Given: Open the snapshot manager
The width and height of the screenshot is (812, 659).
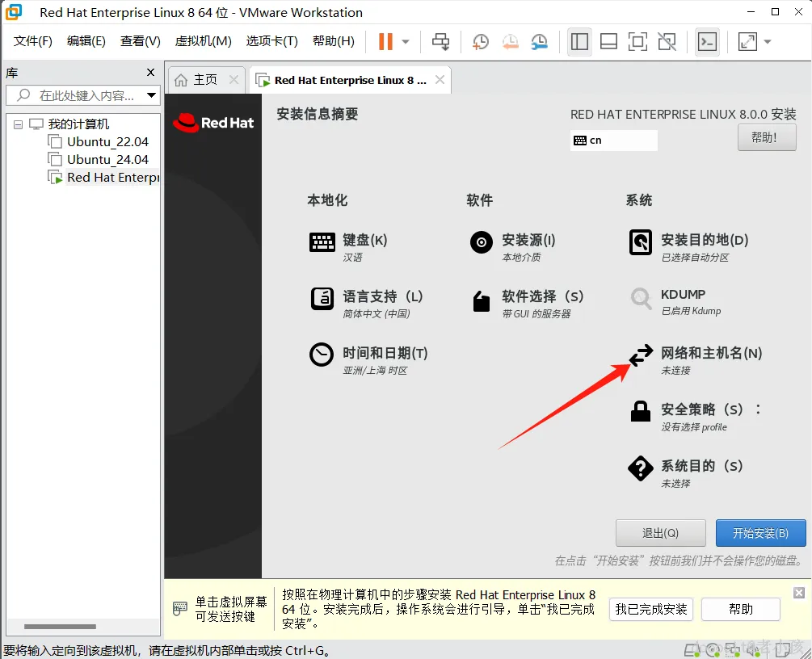Looking at the screenshot, I should coord(539,40).
